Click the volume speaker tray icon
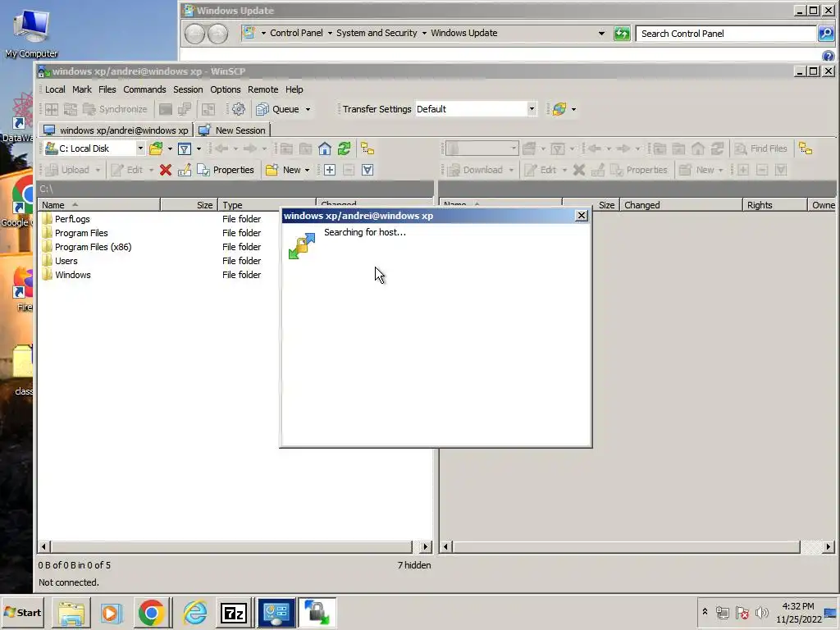This screenshot has width=840, height=630. (x=761, y=612)
